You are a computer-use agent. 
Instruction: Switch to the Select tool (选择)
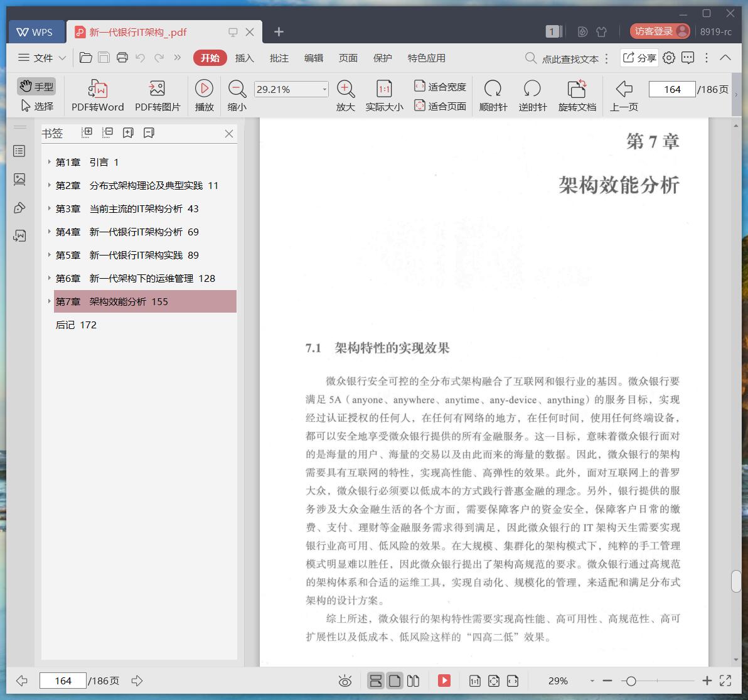click(36, 106)
